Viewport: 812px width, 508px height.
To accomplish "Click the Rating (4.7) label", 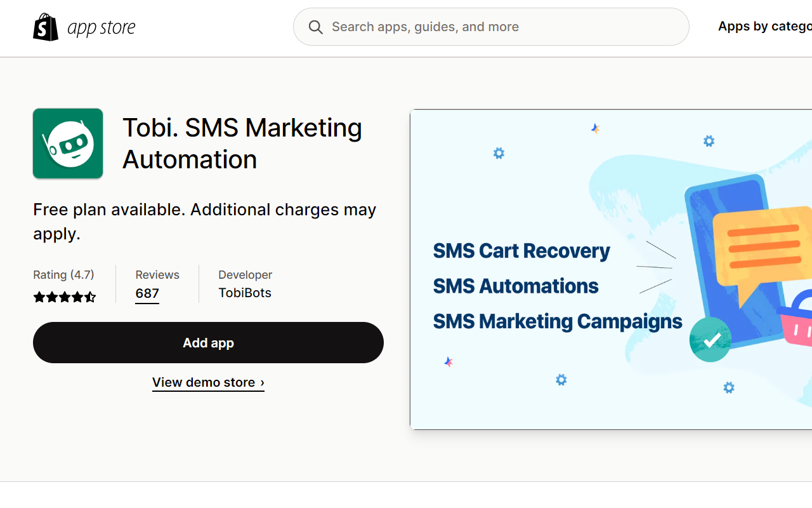I will coord(63,274).
